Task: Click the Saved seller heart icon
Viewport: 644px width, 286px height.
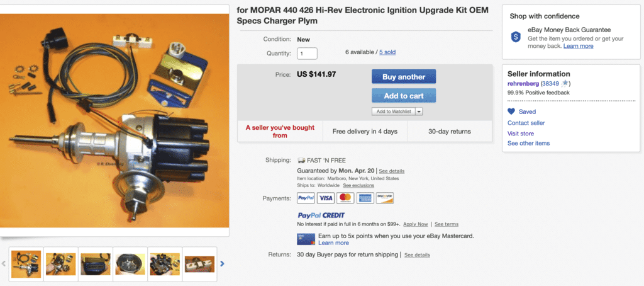Action: pos(511,112)
